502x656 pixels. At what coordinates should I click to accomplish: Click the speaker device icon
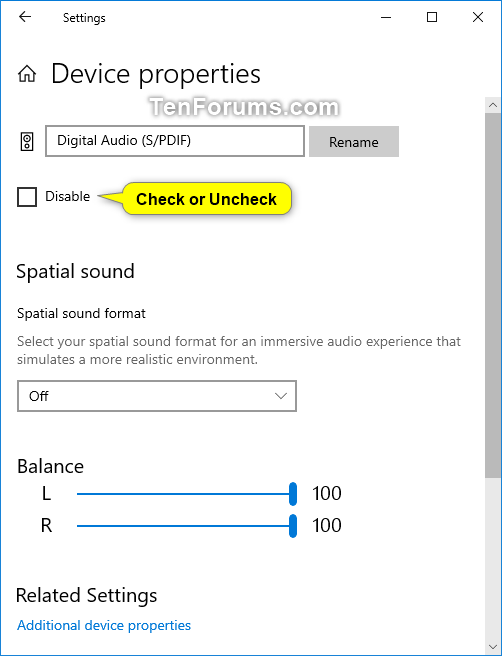pos(27,141)
